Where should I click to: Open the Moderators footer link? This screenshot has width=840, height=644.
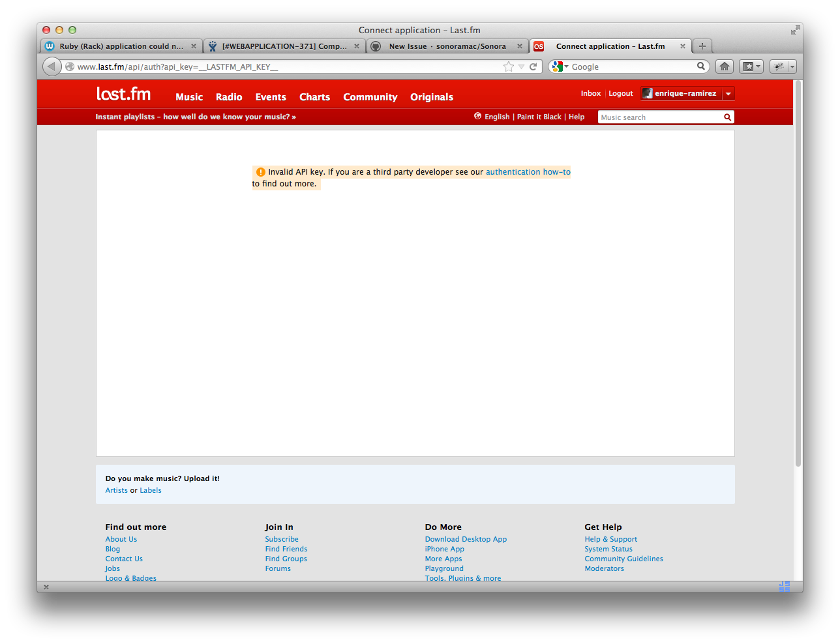[605, 568]
